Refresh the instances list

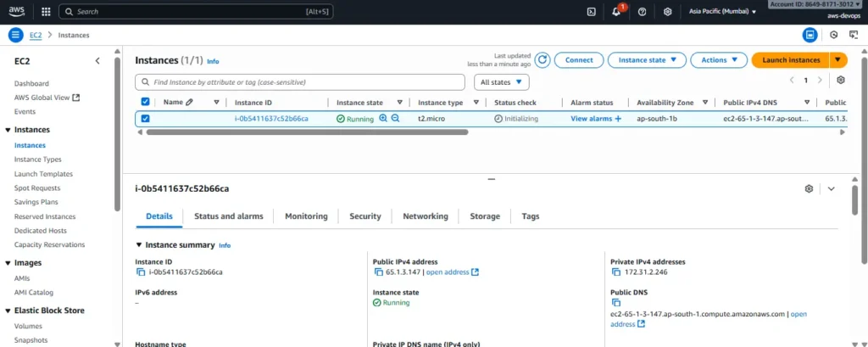[542, 60]
